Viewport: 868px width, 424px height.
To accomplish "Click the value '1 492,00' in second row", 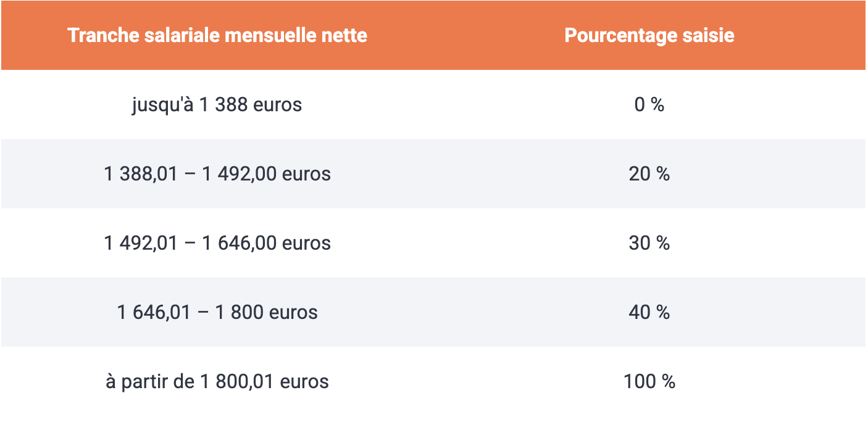I will [x=240, y=174].
